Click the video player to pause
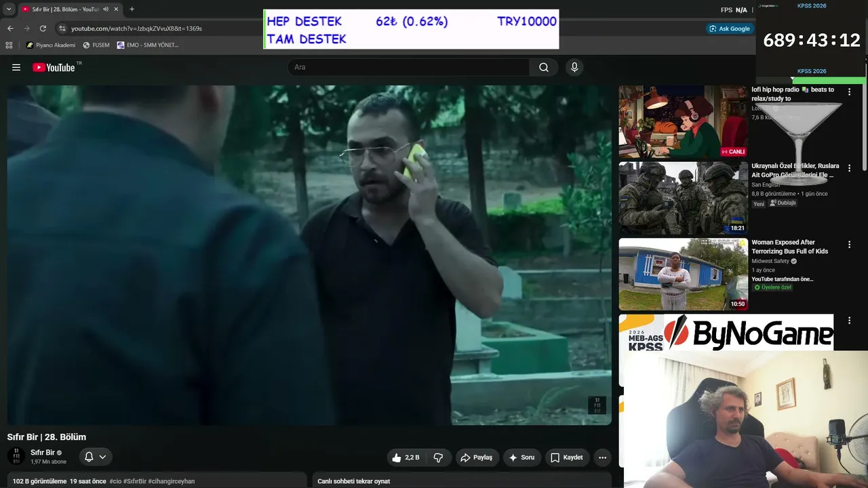The image size is (868, 488). 309,255
